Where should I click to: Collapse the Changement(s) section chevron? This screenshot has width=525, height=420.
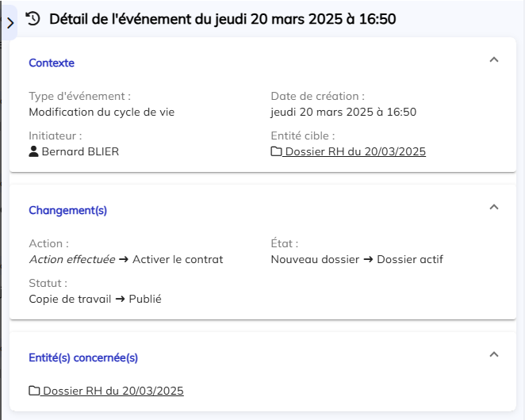click(x=493, y=208)
